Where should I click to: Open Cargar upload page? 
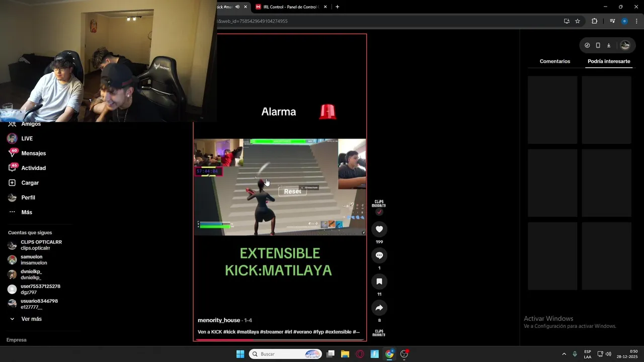tap(30, 183)
